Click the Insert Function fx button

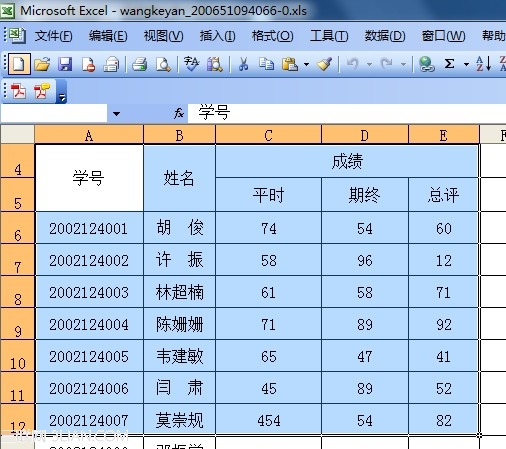pyautogui.click(x=179, y=113)
